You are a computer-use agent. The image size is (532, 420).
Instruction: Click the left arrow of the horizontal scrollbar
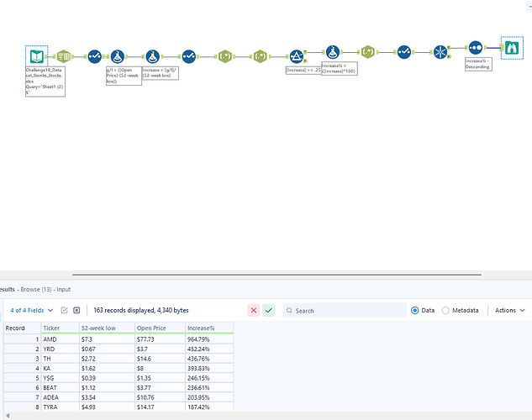click(8, 416)
